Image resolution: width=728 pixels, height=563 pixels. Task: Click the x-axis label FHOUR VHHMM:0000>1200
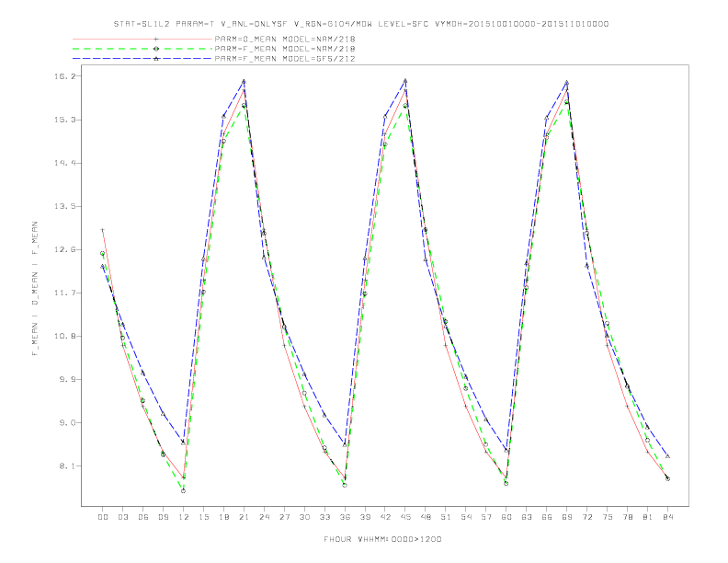coord(382,539)
